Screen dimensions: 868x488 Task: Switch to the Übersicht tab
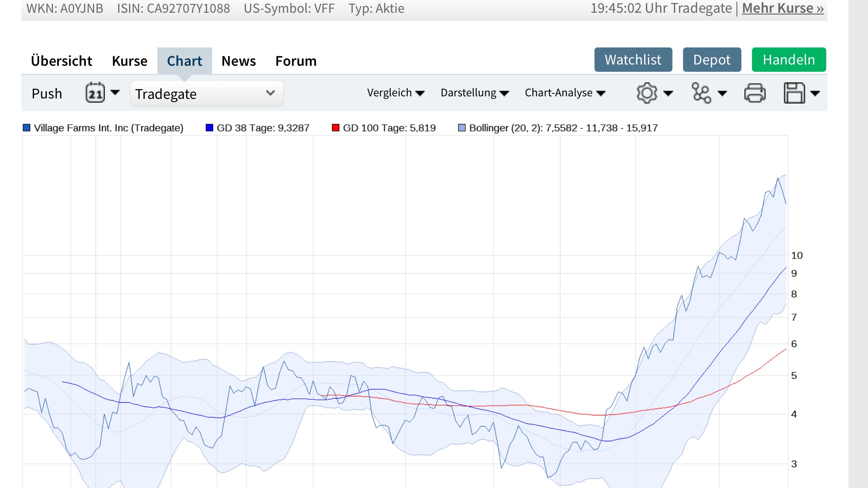tap(61, 60)
